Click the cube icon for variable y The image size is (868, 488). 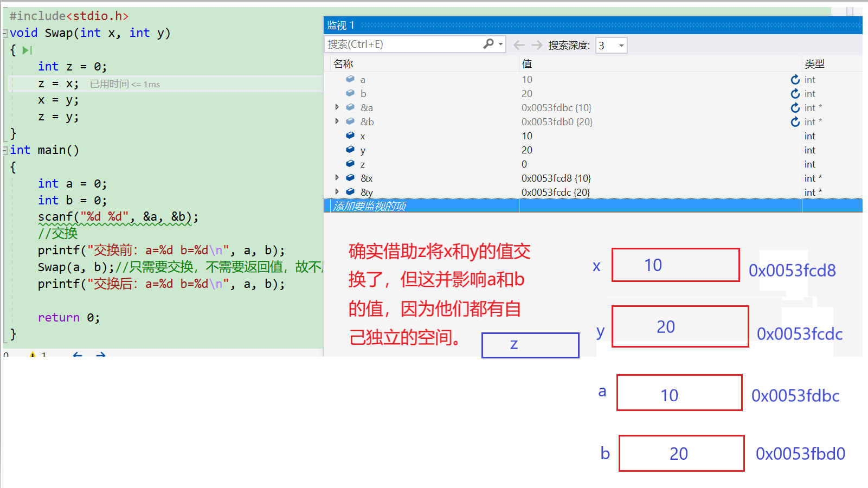coord(350,150)
